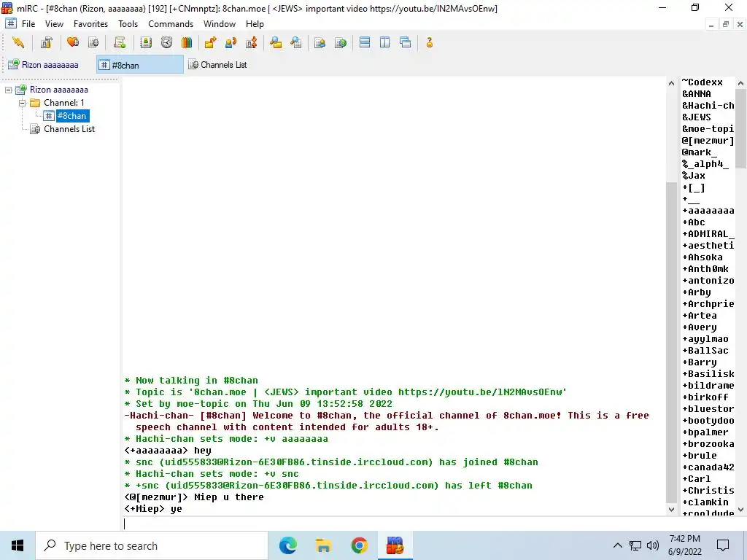Collapse the Rizon aaaaaaaa tree node
This screenshot has width=747, height=560.
(x=9, y=90)
